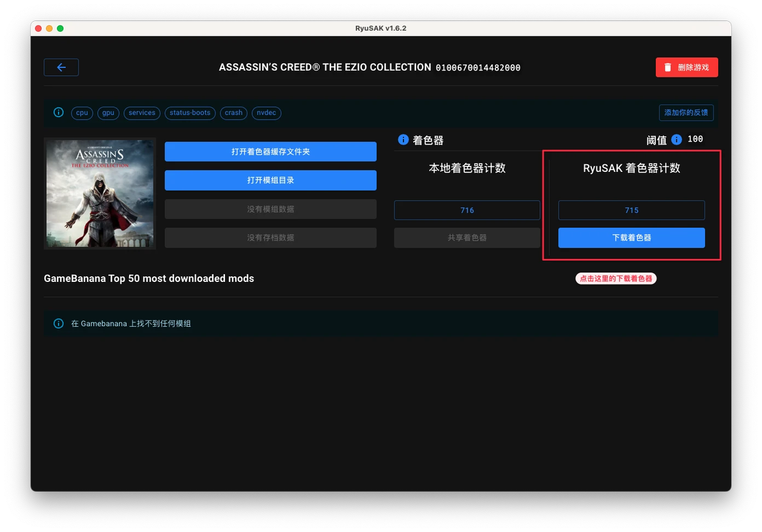This screenshot has width=762, height=532.
Task: Select the crash tag
Action: 233,113
